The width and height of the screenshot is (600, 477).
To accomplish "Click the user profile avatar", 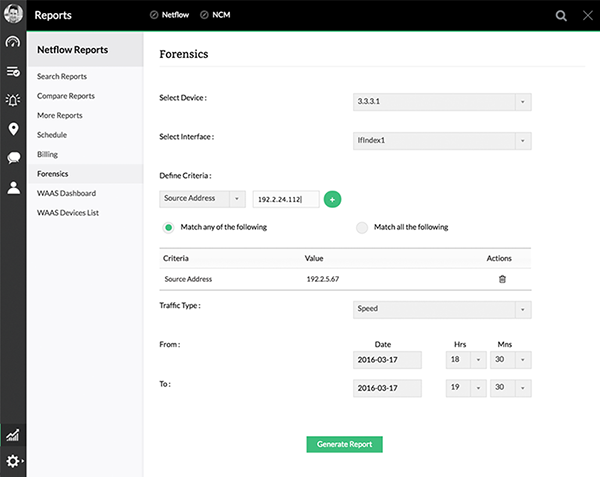I will pyautogui.click(x=12, y=15).
